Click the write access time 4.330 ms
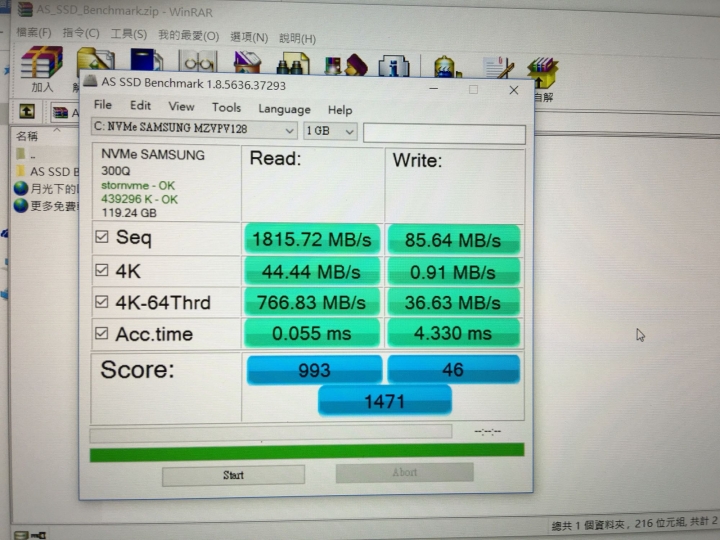Image resolution: width=720 pixels, height=540 pixels. click(x=453, y=333)
